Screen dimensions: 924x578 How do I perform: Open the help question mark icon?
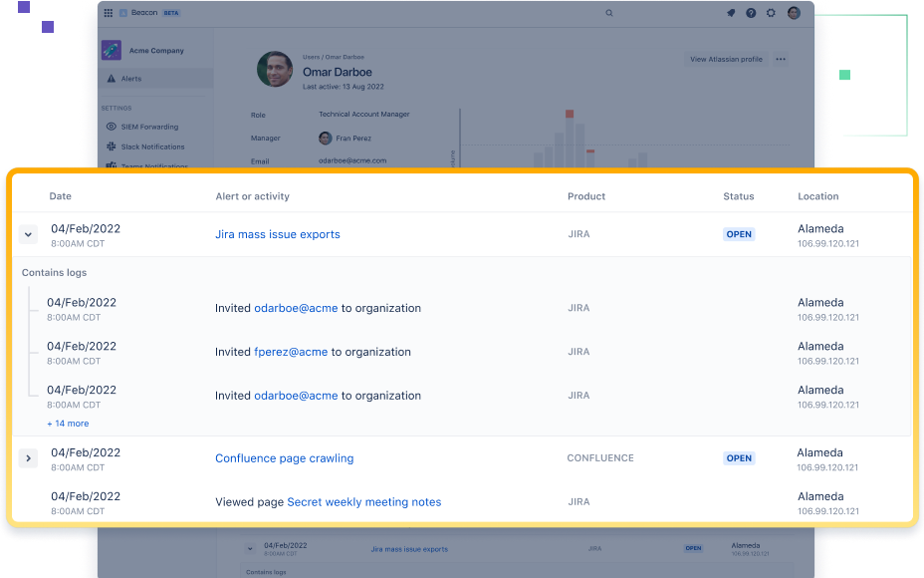click(x=751, y=13)
